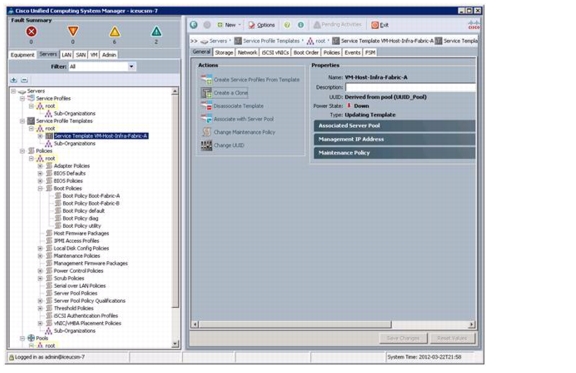This screenshot has width=576, height=373.
Task: Expand the Management IP Address section
Action: (394, 139)
